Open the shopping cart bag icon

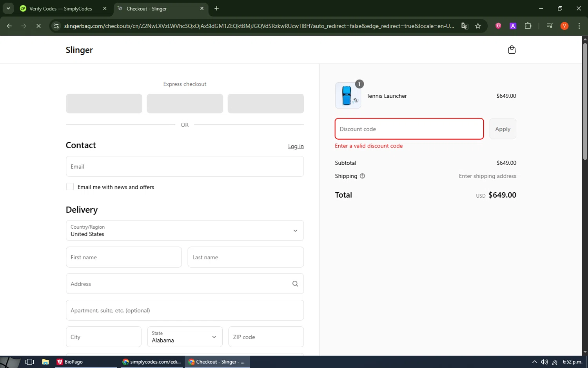pyautogui.click(x=512, y=50)
